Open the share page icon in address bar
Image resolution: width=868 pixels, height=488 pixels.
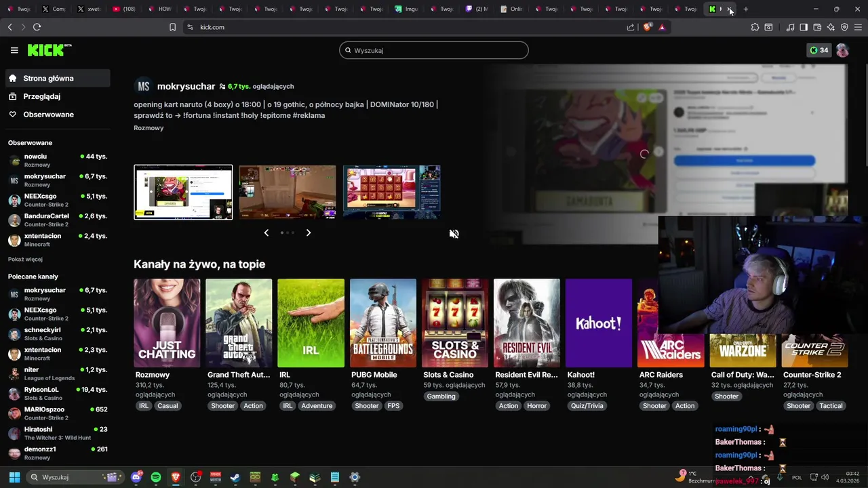(x=631, y=27)
